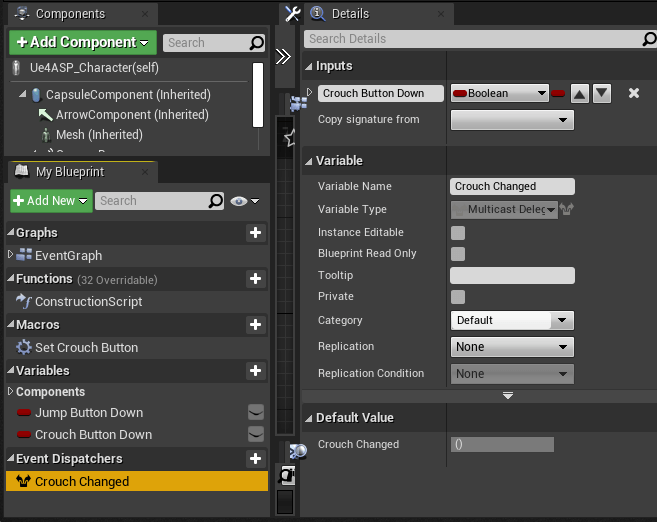Click the red Boolean array type pill
The width and height of the screenshot is (657, 522).
pyautogui.click(x=558, y=93)
